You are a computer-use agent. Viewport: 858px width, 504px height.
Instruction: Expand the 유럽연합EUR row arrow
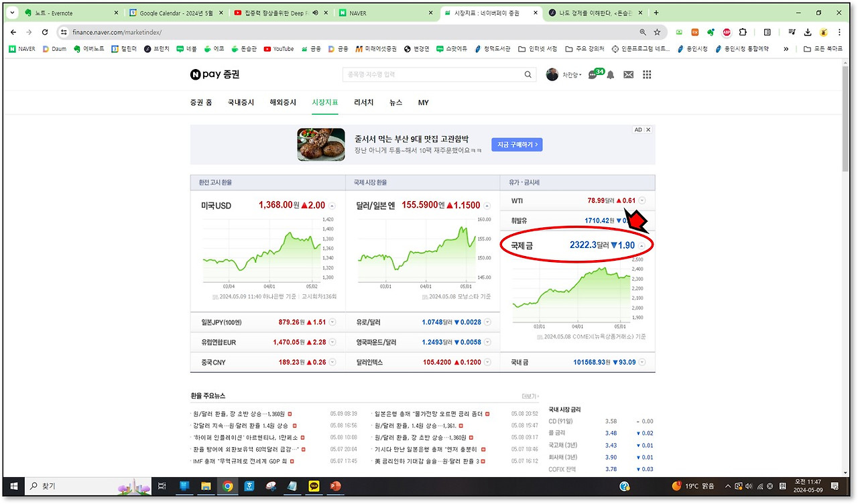332,342
